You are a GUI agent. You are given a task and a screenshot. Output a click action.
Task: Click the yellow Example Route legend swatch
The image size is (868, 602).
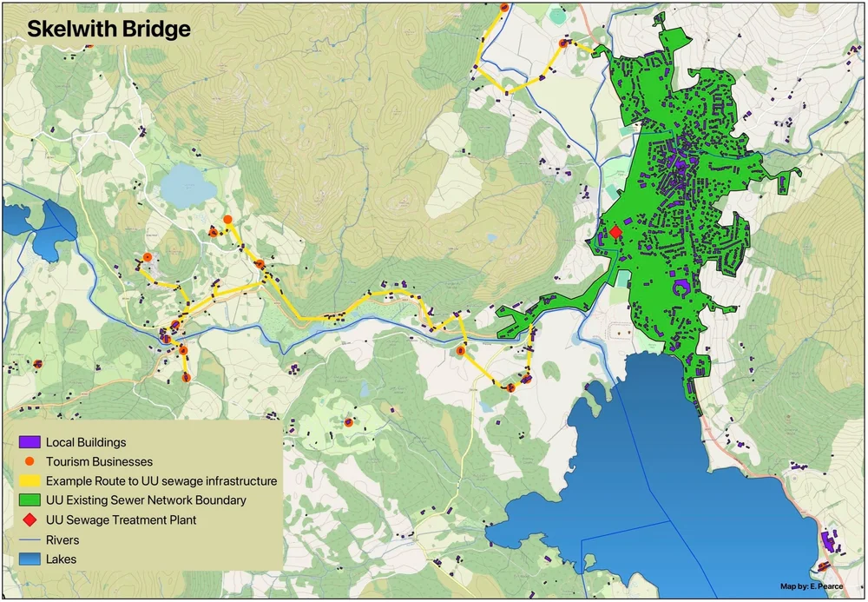coord(30,480)
